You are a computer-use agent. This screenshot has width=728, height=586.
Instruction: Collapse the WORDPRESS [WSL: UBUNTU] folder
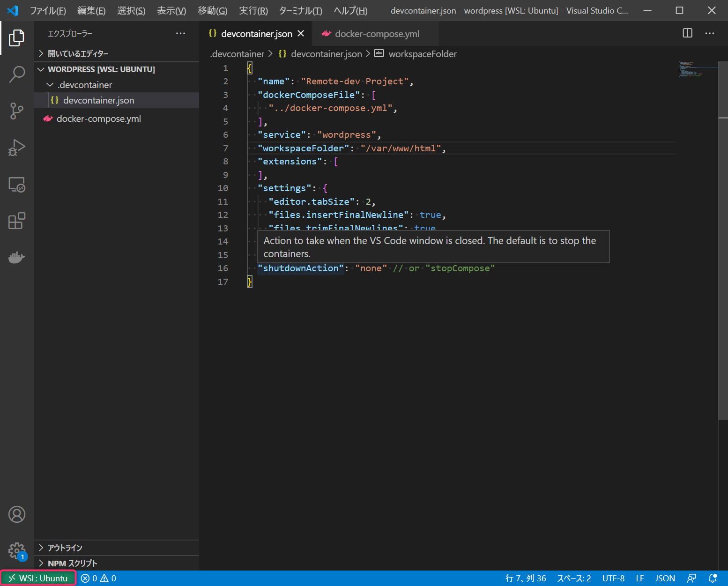(117, 69)
